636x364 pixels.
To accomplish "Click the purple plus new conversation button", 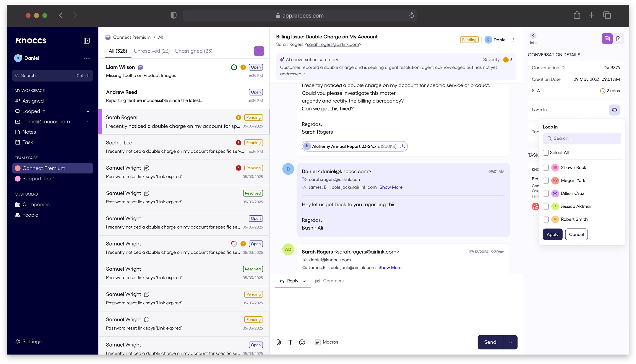I will tap(259, 51).
